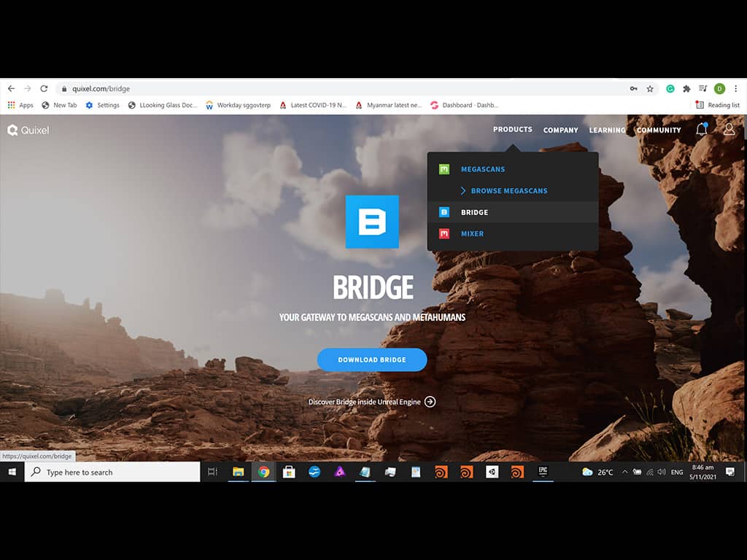The image size is (747, 560).
Task: Click the red Mixer icon in dropdown
Action: pyautogui.click(x=444, y=233)
